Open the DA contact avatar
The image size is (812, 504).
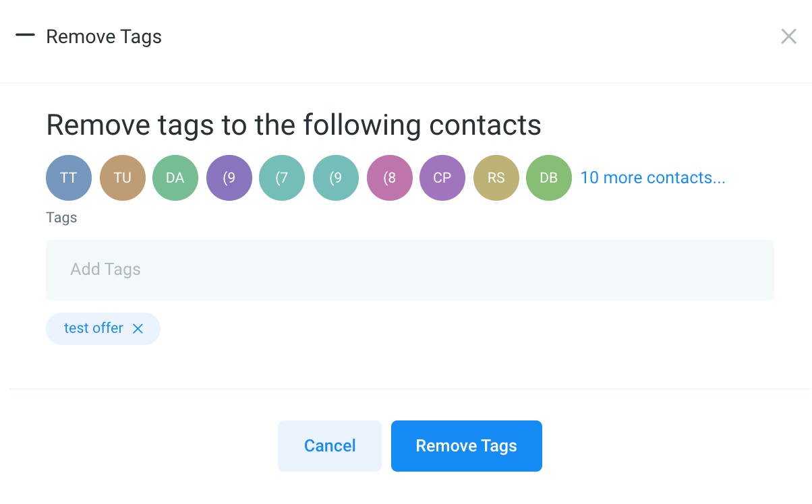pyautogui.click(x=175, y=178)
